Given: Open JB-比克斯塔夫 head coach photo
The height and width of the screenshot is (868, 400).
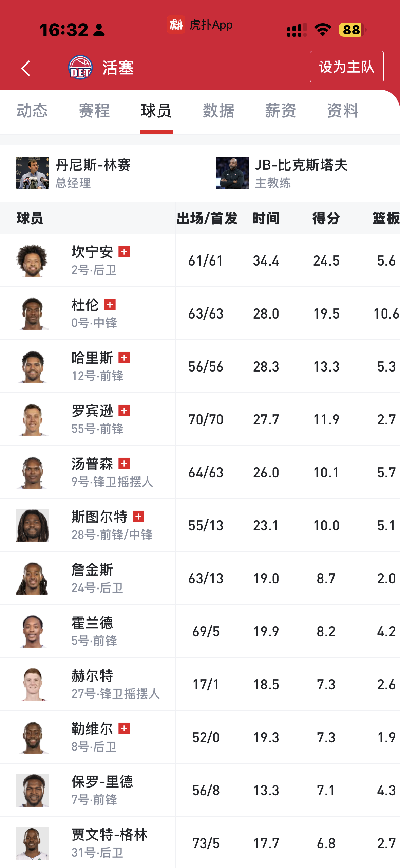Looking at the screenshot, I should pos(233,173).
